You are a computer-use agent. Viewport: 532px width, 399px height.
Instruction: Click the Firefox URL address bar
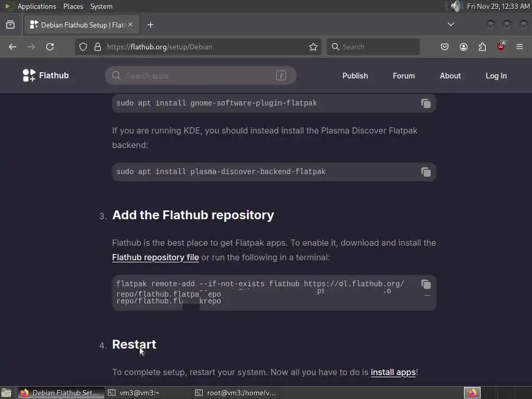click(198, 47)
